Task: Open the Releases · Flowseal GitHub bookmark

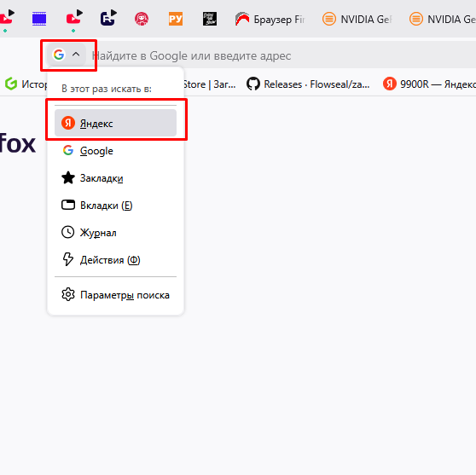Action: [308, 84]
